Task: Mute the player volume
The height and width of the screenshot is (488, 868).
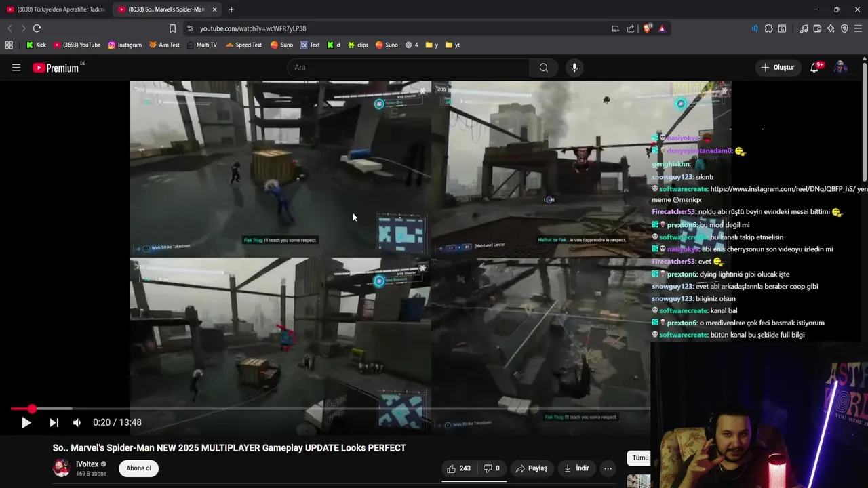Action: 77,422
